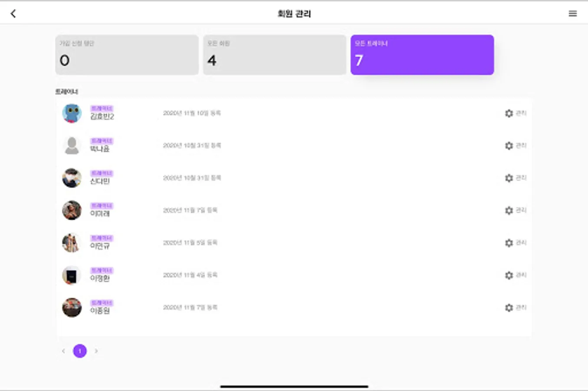Viewport: 588px width, 391px height.
Task: Open trainer 김효빈2's name entry
Action: [102, 116]
